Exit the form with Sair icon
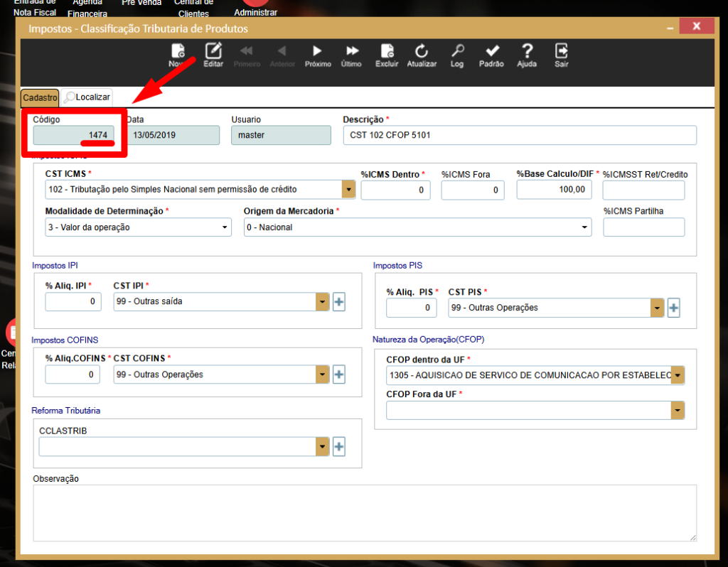This screenshot has width=728, height=567. click(x=562, y=55)
